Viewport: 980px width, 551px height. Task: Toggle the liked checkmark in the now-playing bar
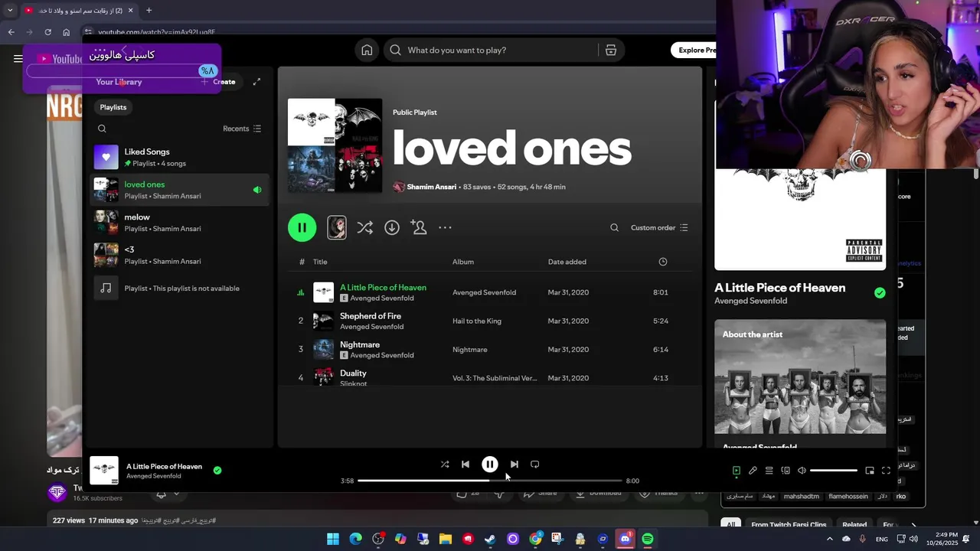point(217,471)
